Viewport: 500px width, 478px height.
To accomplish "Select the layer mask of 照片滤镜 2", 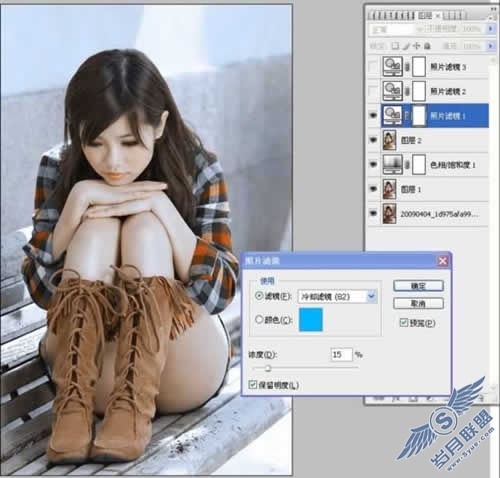I will click(x=419, y=91).
